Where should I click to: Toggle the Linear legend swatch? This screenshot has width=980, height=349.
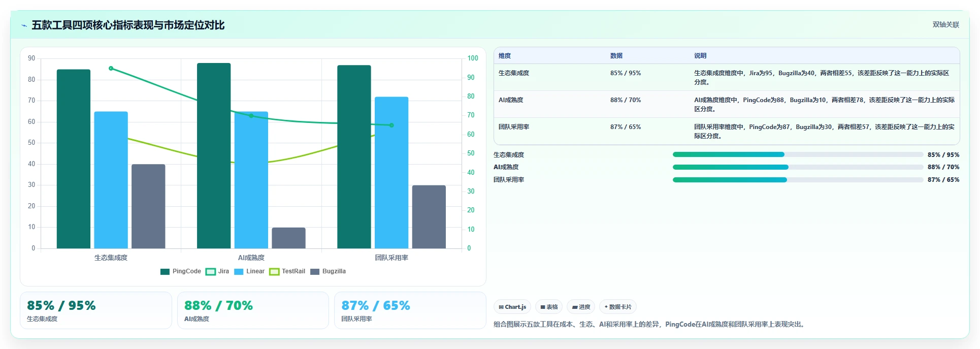(x=239, y=272)
